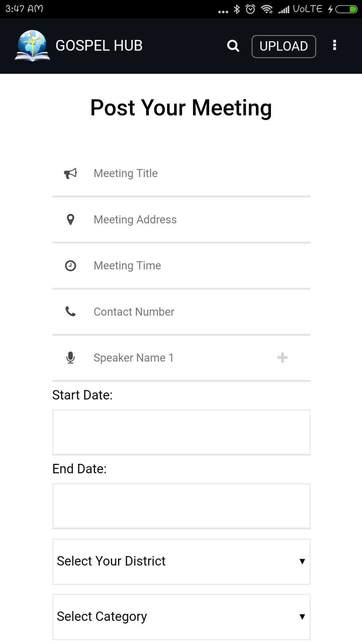The image size is (362, 644).
Task: Open the three-dot overflow menu
Action: [334, 45]
